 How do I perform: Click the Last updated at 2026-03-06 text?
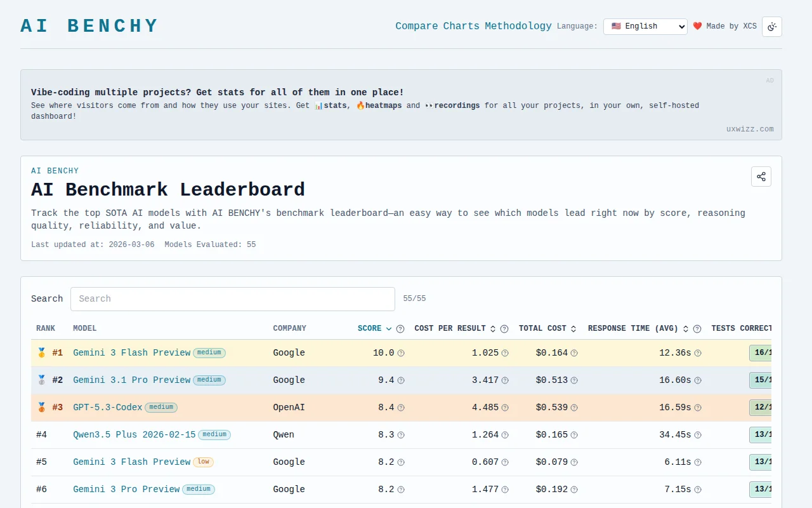[93, 244]
